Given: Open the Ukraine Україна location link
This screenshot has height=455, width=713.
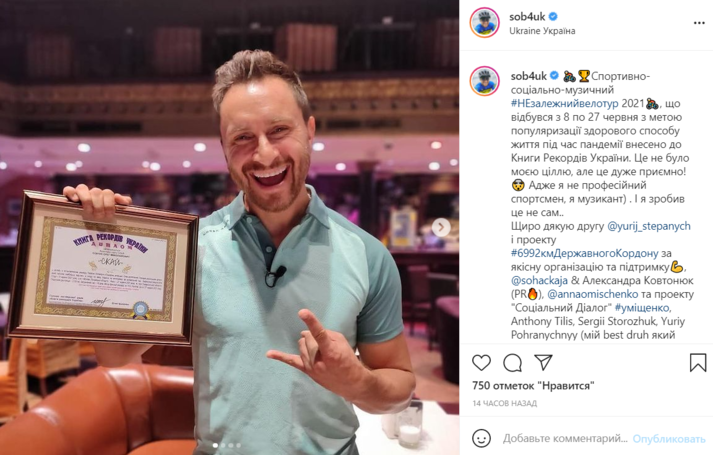Looking at the screenshot, I should [x=542, y=30].
